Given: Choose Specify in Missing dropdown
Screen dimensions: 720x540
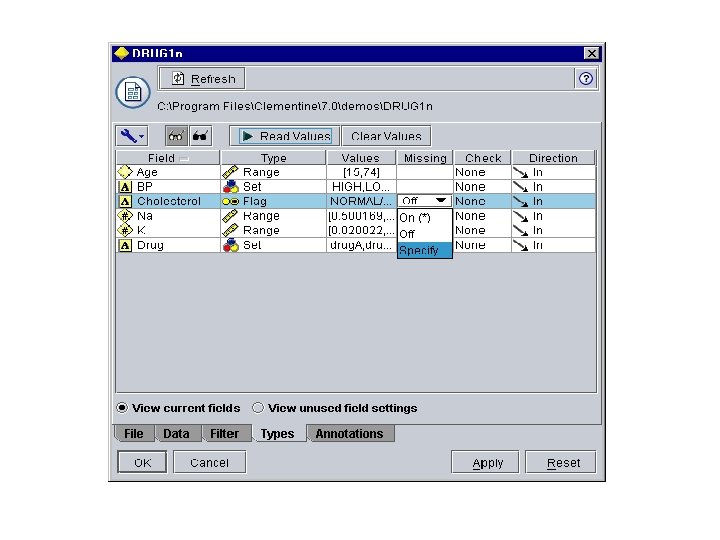Looking at the screenshot, I should tap(424, 250).
